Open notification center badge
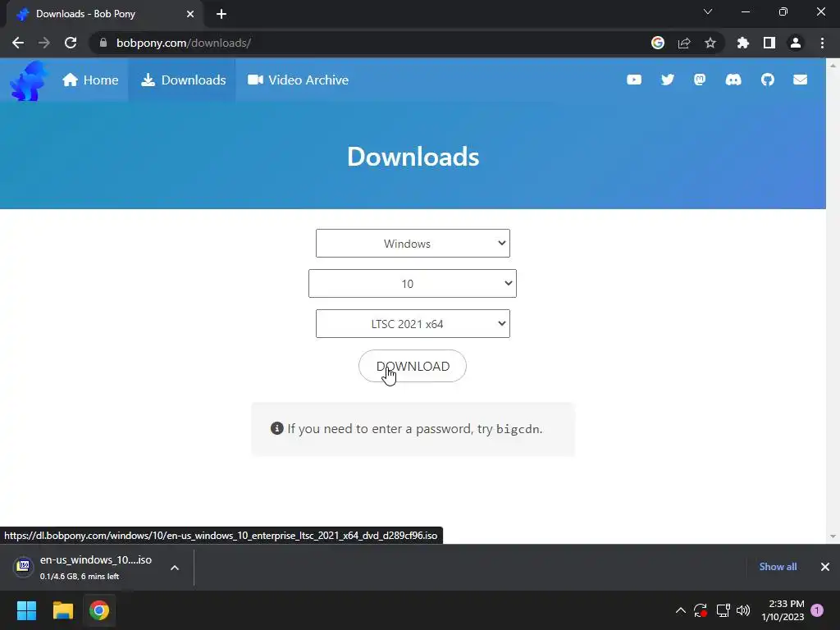The width and height of the screenshot is (840, 630). tap(817, 610)
